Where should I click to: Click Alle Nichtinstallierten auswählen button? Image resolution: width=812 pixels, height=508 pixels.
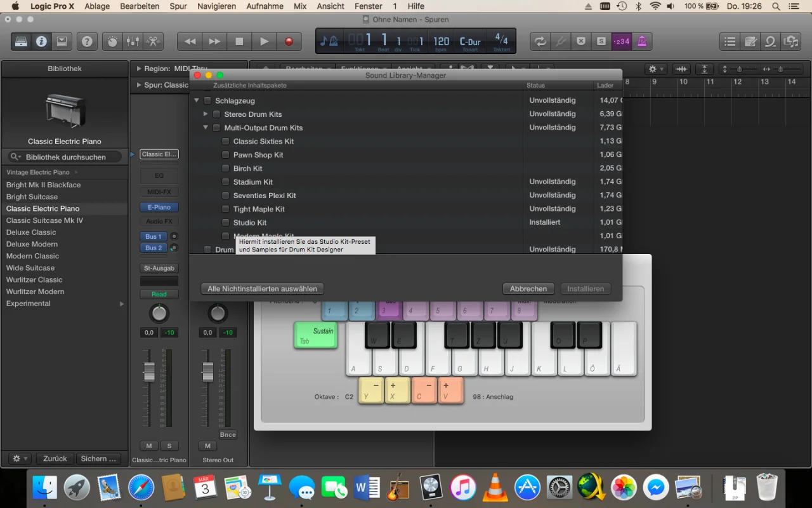point(262,289)
